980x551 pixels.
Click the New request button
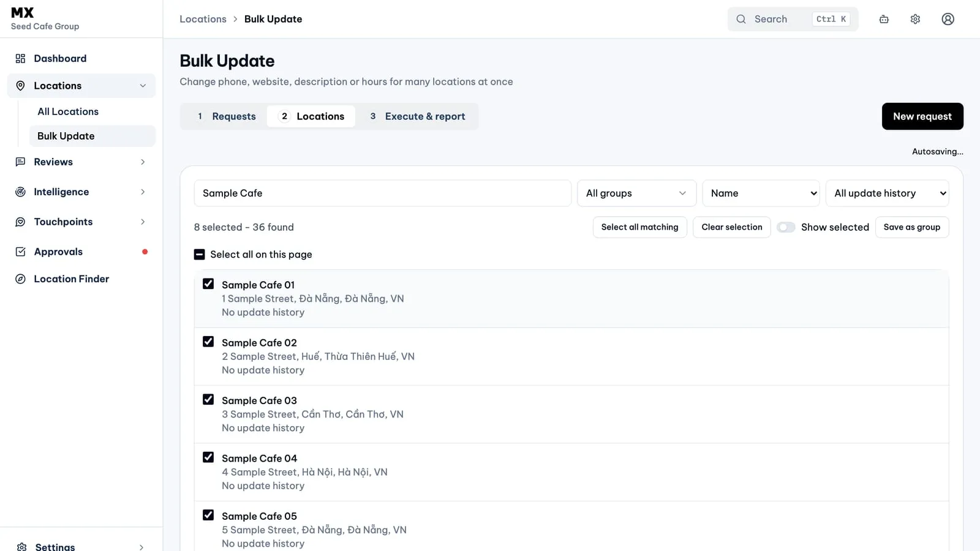click(922, 116)
